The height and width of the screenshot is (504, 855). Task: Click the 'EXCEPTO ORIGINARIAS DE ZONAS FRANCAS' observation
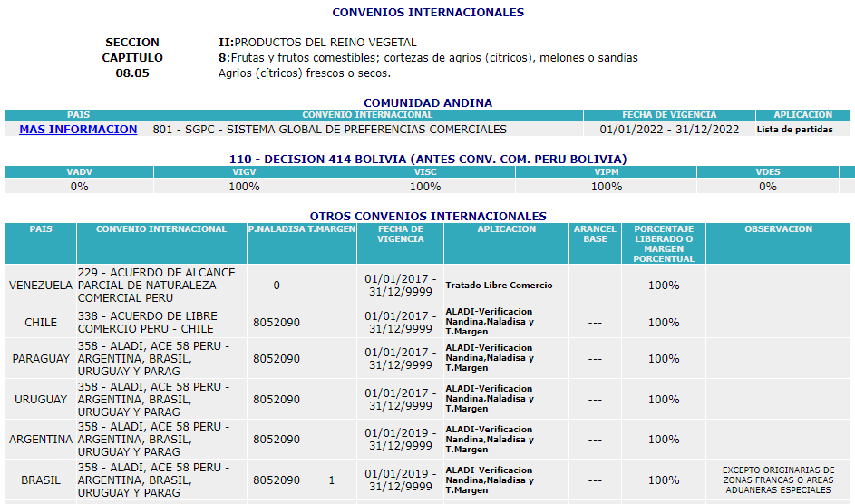778,480
